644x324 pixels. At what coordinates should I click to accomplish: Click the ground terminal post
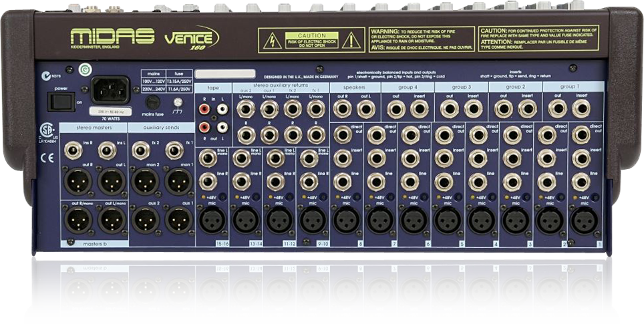point(178,103)
